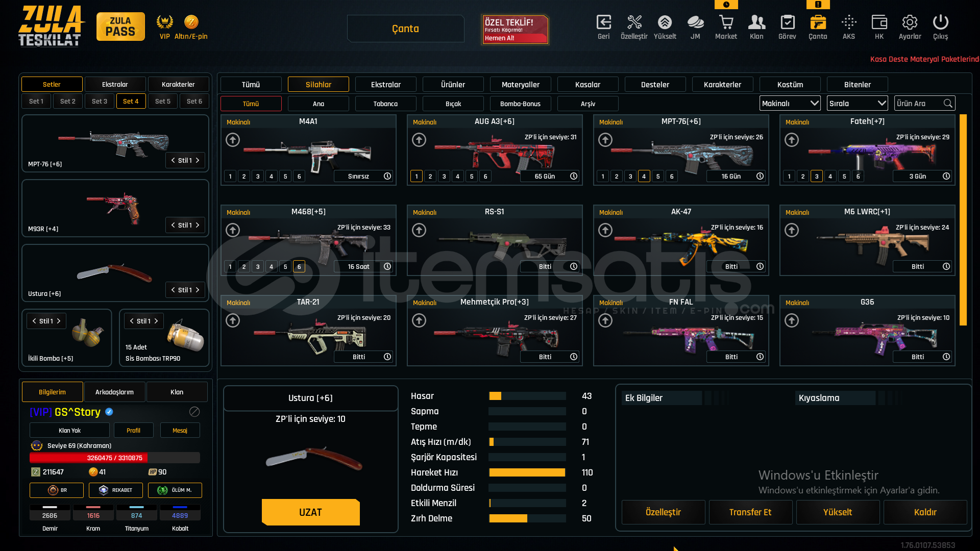Open the Bomba-Bonus subtab
Image resolution: width=980 pixels, height=551 pixels.
tap(521, 104)
